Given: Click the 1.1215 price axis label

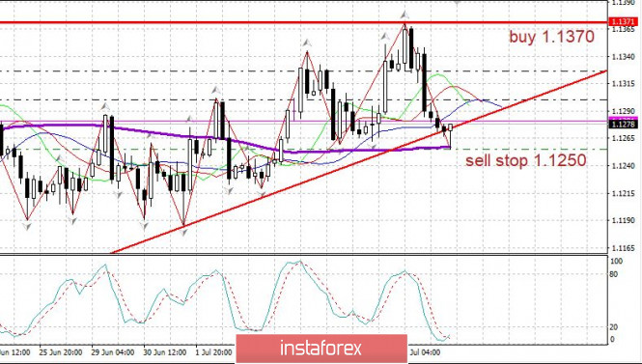Looking at the screenshot, I should point(623,193).
